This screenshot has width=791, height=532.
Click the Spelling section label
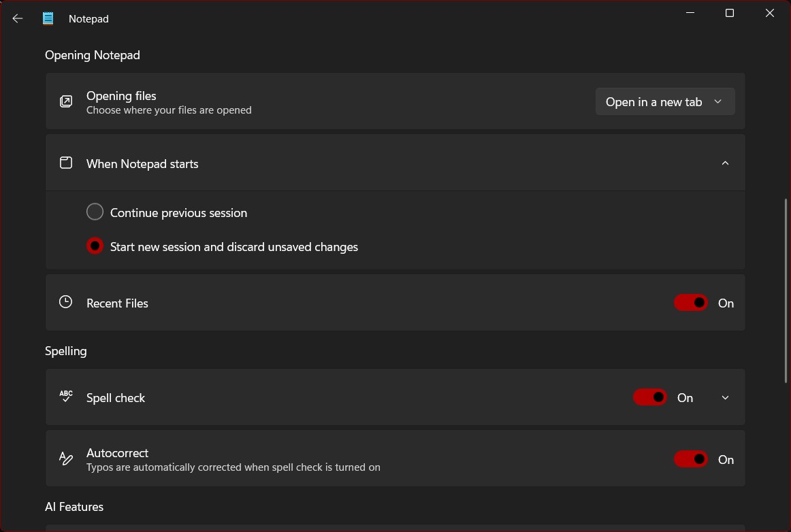(x=65, y=350)
